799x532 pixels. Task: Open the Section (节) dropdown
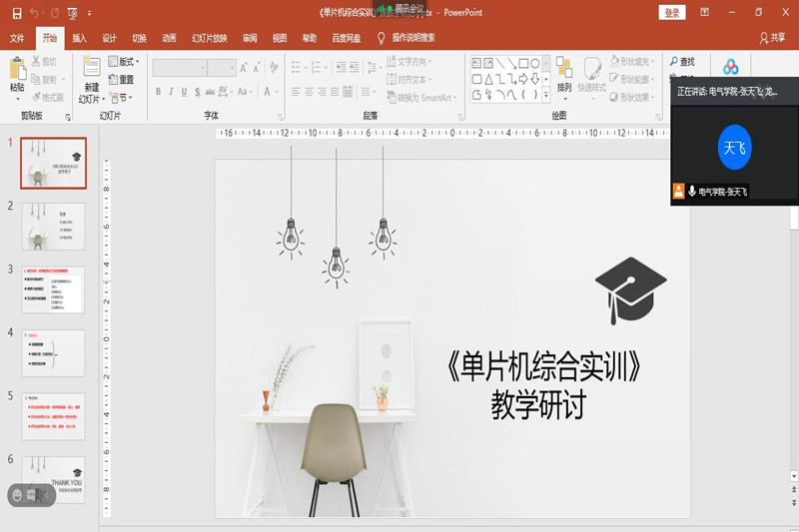[x=120, y=98]
